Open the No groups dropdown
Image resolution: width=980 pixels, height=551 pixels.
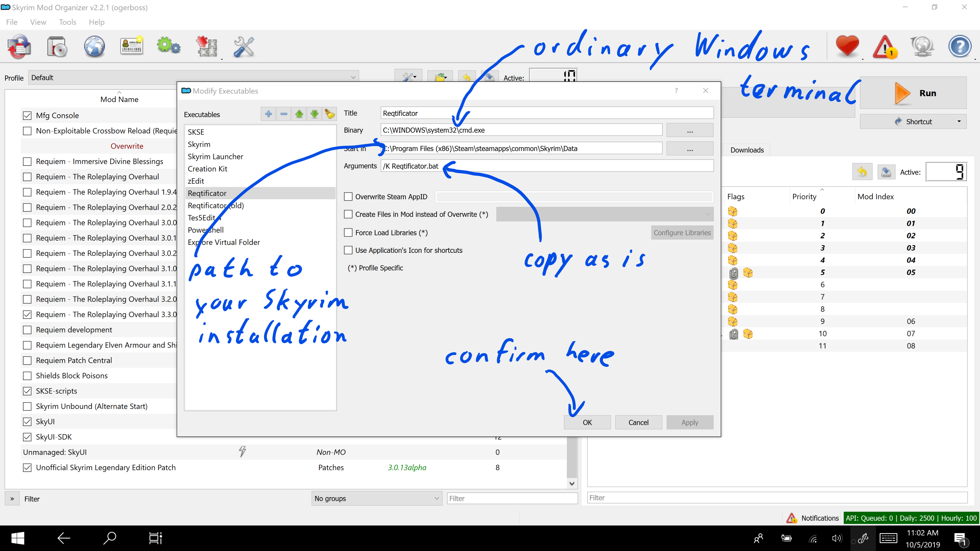(377, 498)
